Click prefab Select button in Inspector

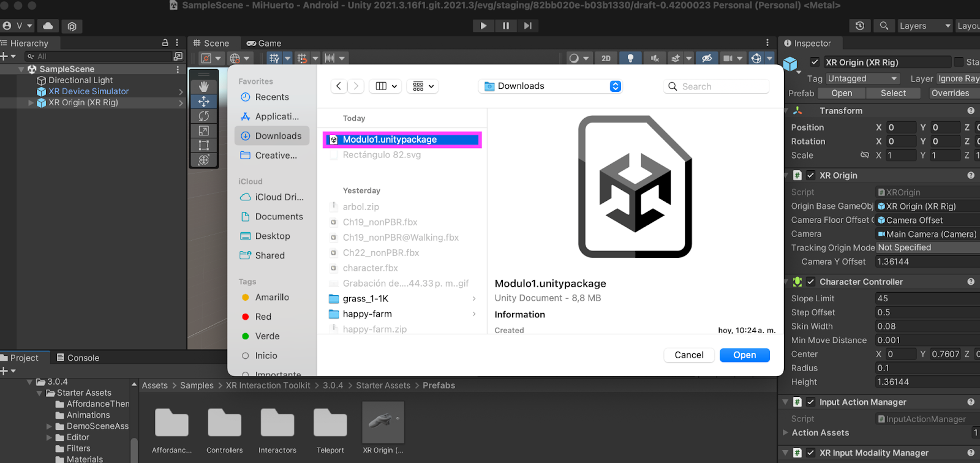pos(893,93)
